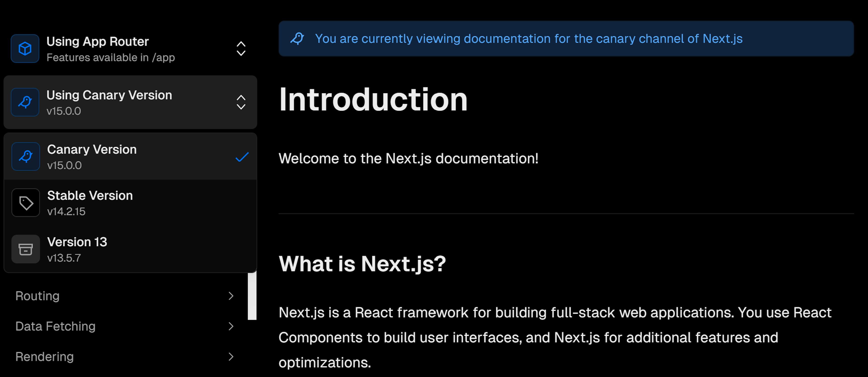Screen dimensions: 868x377
Task: Collapse the Using App Router selector
Action: 241,48
